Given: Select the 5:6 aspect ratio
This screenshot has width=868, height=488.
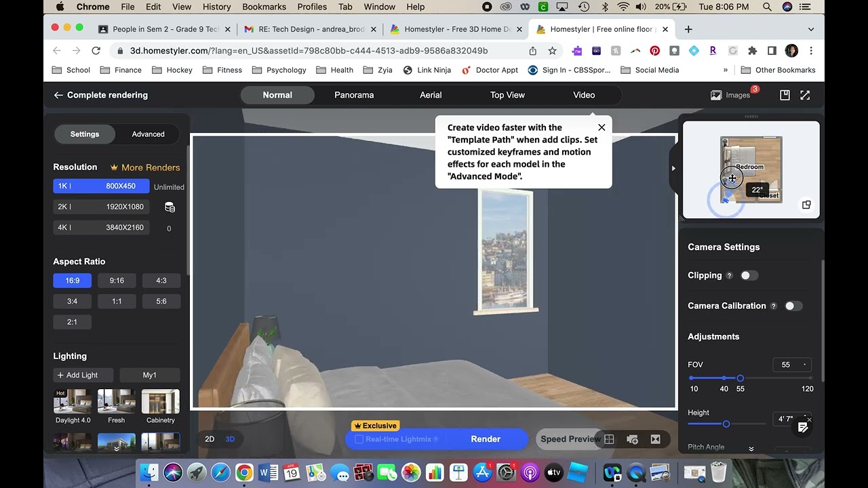Looking at the screenshot, I should point(161,302).
